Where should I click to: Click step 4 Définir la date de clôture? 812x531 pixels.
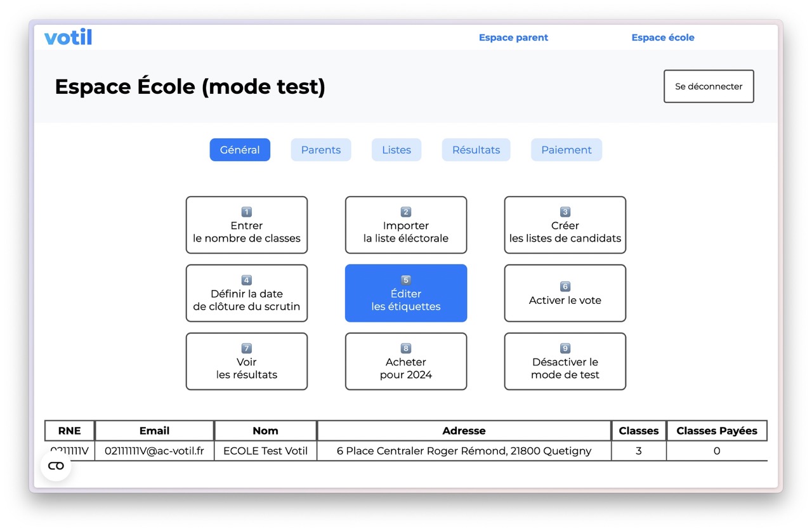246,293
